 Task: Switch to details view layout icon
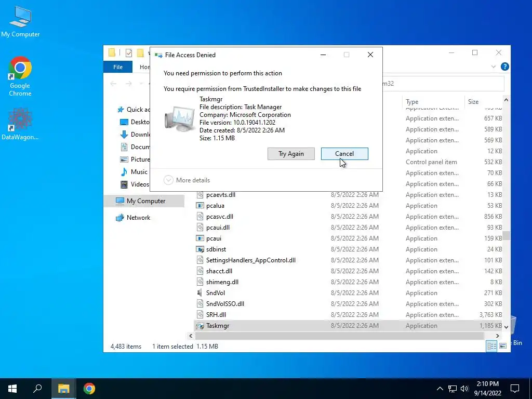491,346
